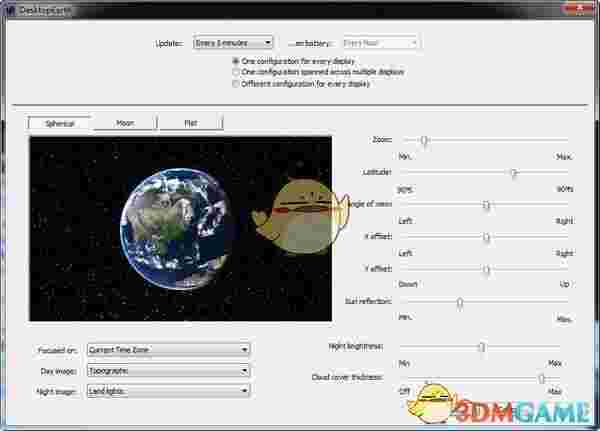The width and height of the screenshot is (600, 431).
Task: Switch to the Spherical tab
Action: (60, 123)
